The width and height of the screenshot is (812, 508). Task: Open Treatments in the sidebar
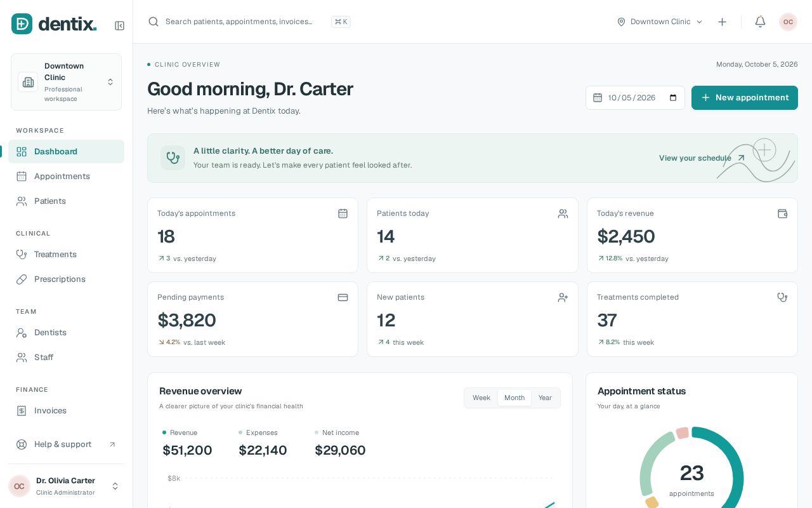(x=66, y=254)
